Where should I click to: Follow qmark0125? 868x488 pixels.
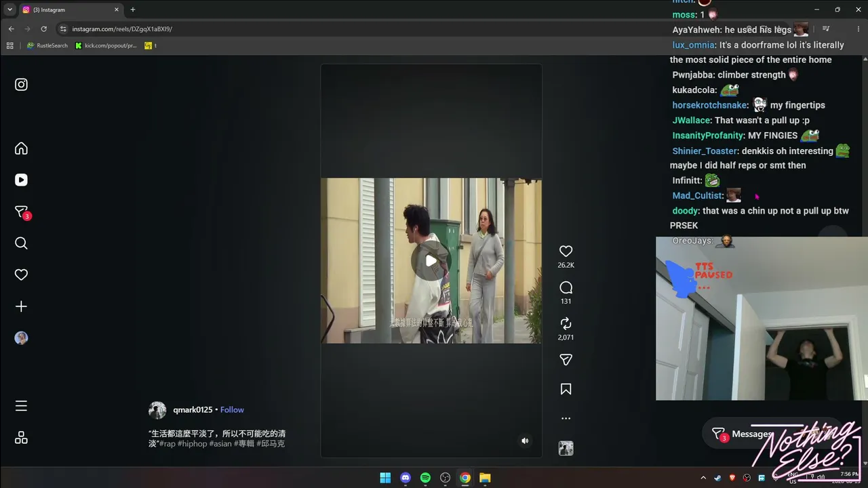[232, 410]
